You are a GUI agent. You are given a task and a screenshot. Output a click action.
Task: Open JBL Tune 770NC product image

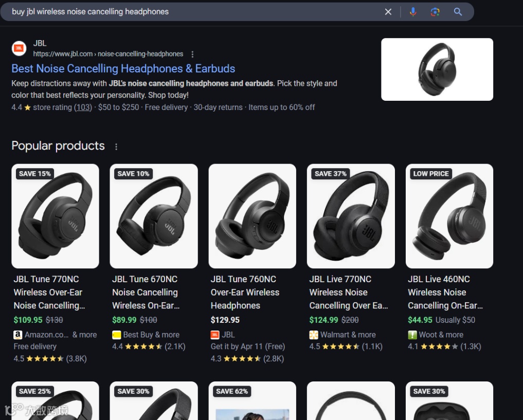56,216
